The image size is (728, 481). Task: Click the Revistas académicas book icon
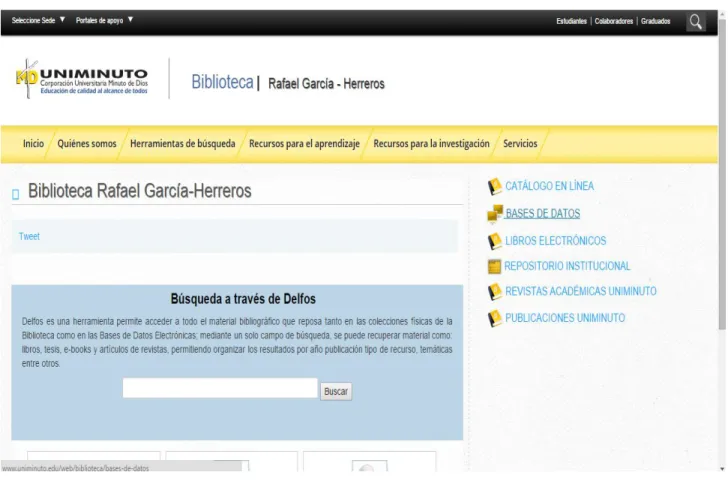[x=494, y=292]
